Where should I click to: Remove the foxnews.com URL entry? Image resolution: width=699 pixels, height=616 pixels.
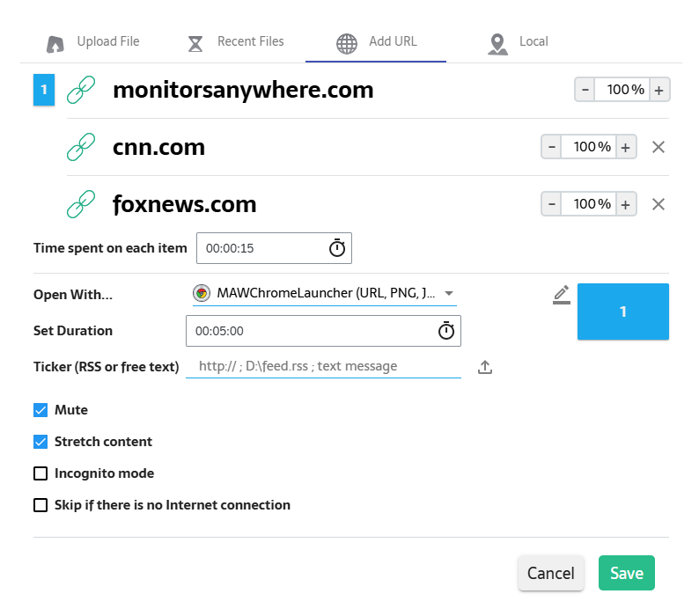658,204
